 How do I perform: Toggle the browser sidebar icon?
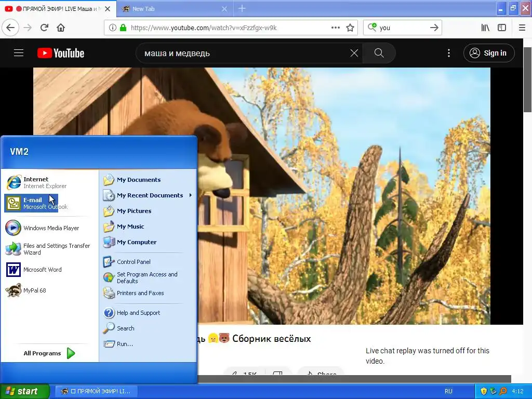pos(502,28)
